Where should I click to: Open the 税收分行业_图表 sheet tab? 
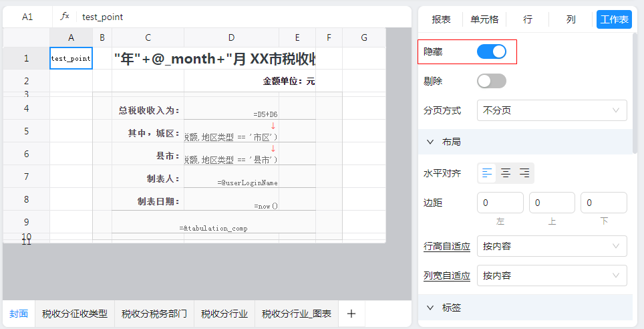pyautogui.click(x=296, y=313)
